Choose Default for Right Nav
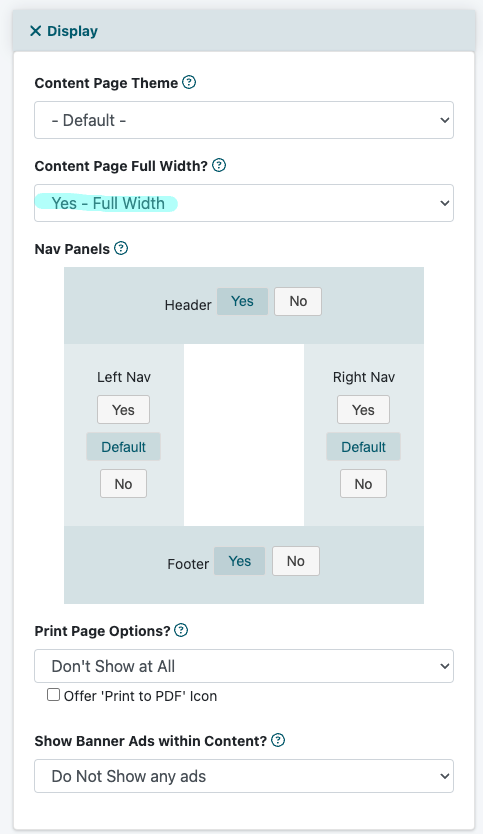Viewport: 483px width, 834px height. [x=363, y=447]
